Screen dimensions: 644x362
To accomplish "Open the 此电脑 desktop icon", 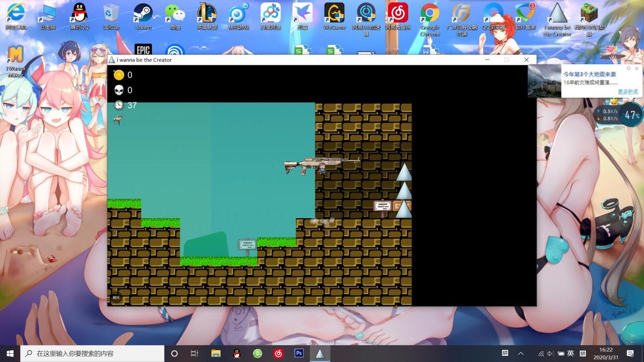I will point(48,16).
